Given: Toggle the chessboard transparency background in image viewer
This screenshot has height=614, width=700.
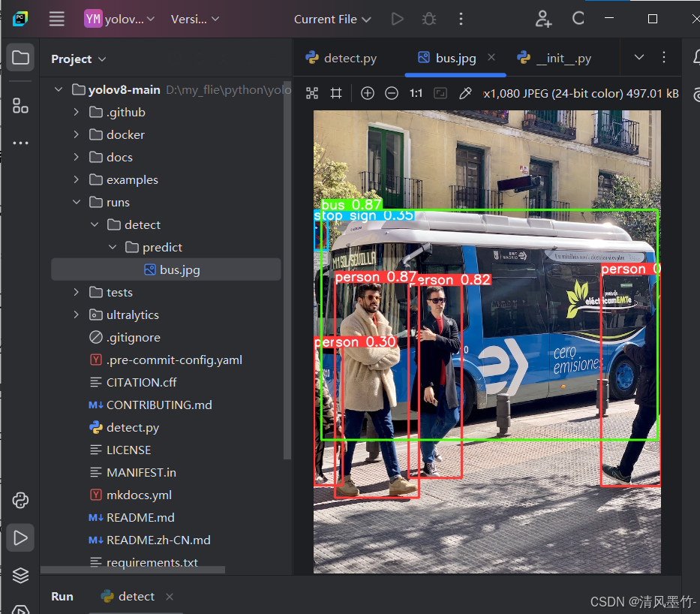Looking at the screenshot, I should pyautogui.click(x=312, y=93).
